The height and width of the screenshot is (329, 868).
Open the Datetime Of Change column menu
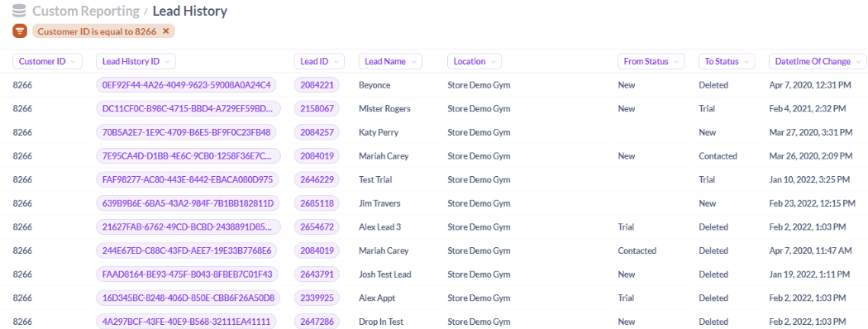(x=818, y=61)
